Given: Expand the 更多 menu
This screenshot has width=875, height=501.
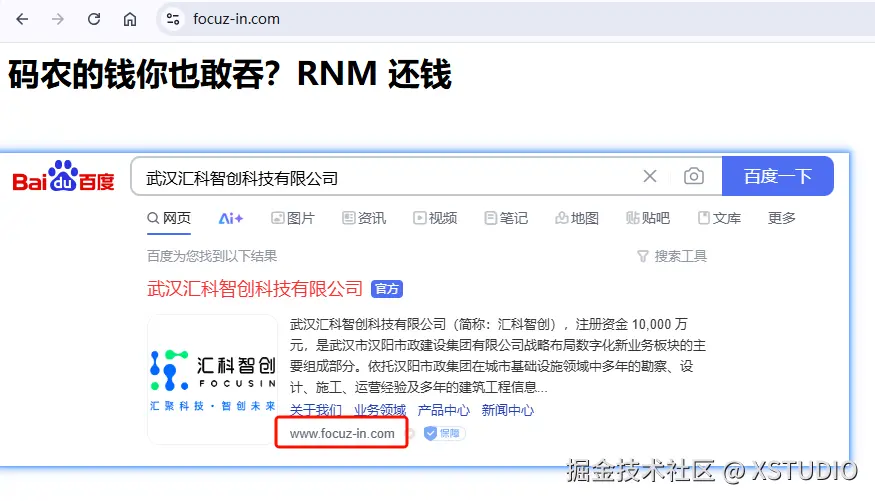Looking at the screenshot, I should (782, 218).
